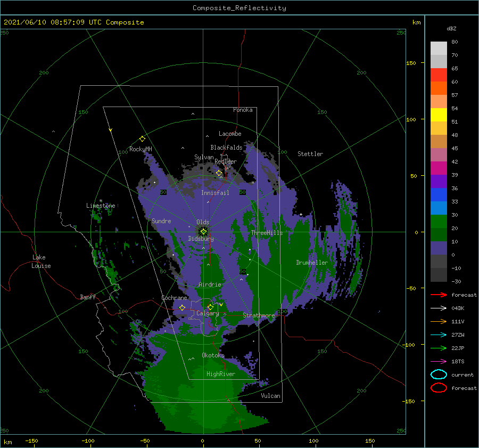This screenshot has width=479, height=448.
Task: Click the Ponoka city label
Action: pos(243,110)
